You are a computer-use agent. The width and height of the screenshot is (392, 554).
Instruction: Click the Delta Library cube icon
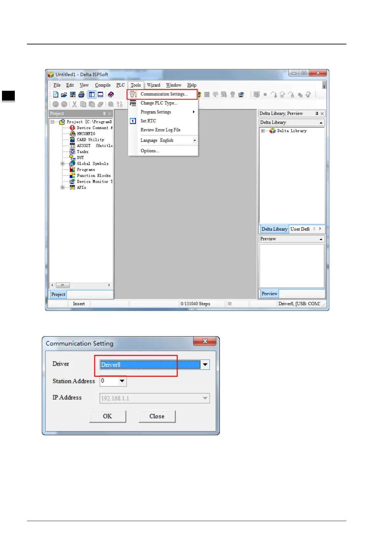coord(273,131)
